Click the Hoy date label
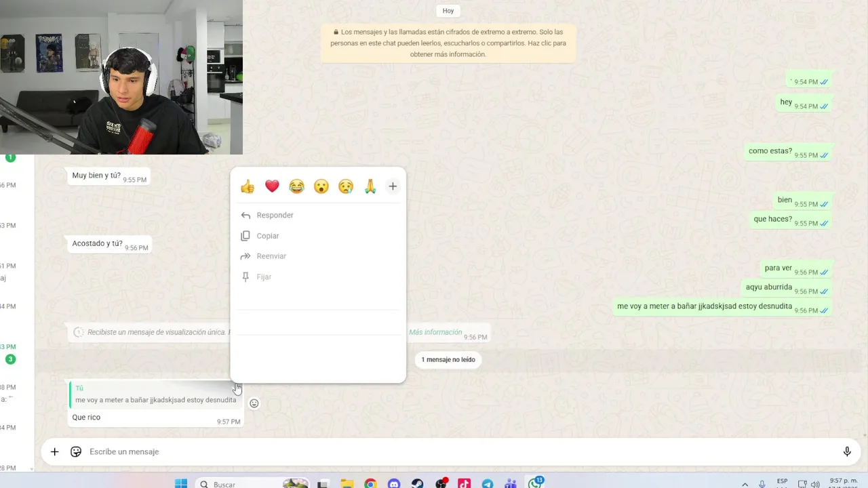 (448, 11)
